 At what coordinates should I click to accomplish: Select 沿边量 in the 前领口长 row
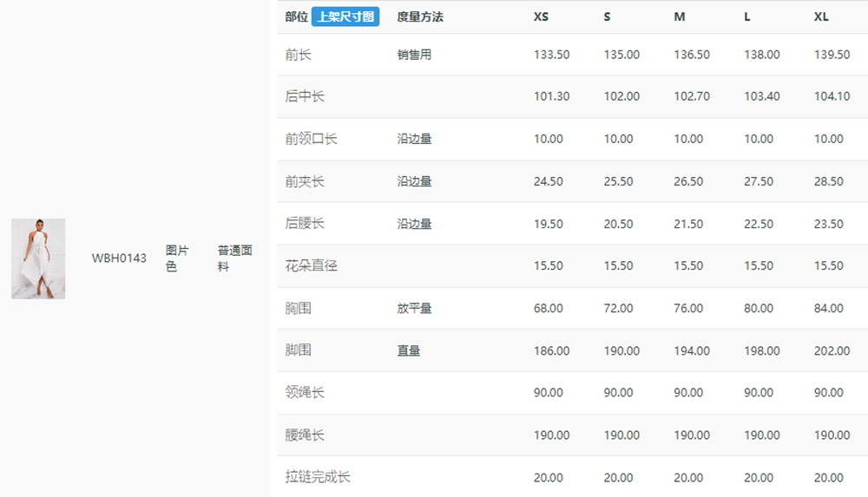pyautogui.click(x=414, y=139)
